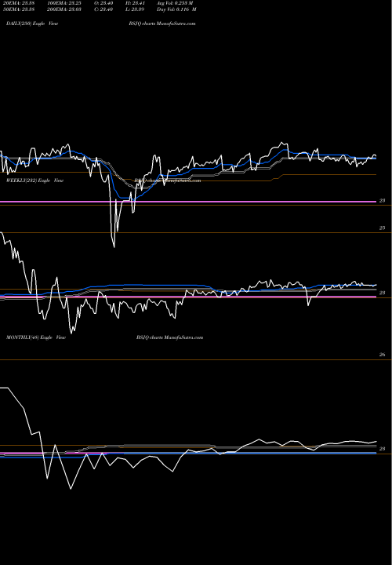Click the '26' price axis label
This screenshot has height=565, width=392.
pos(383,355)
